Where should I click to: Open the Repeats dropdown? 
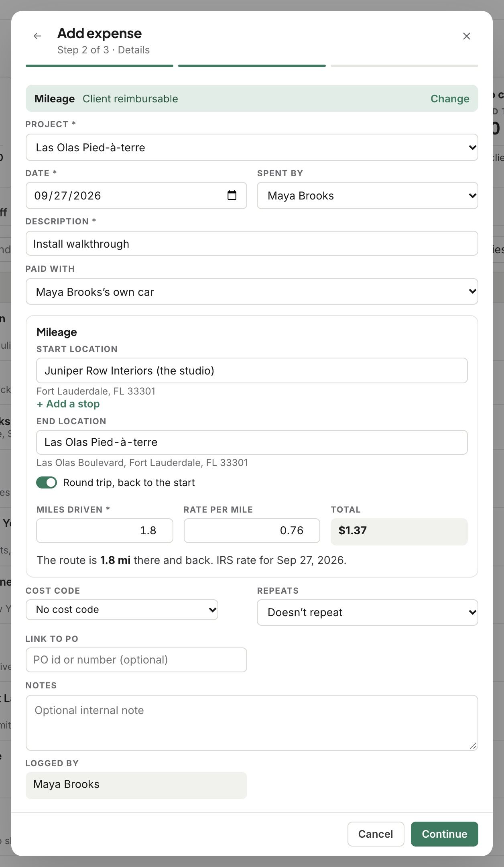click(368, 613)
